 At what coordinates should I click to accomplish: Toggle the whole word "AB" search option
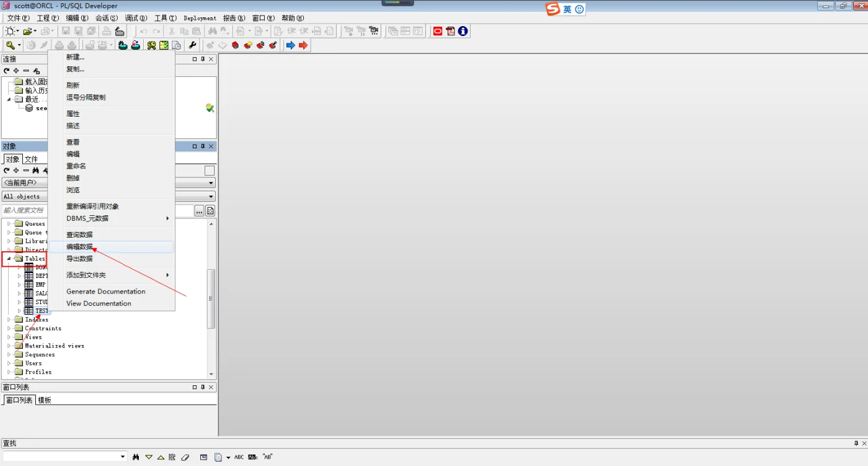[268, 457]
